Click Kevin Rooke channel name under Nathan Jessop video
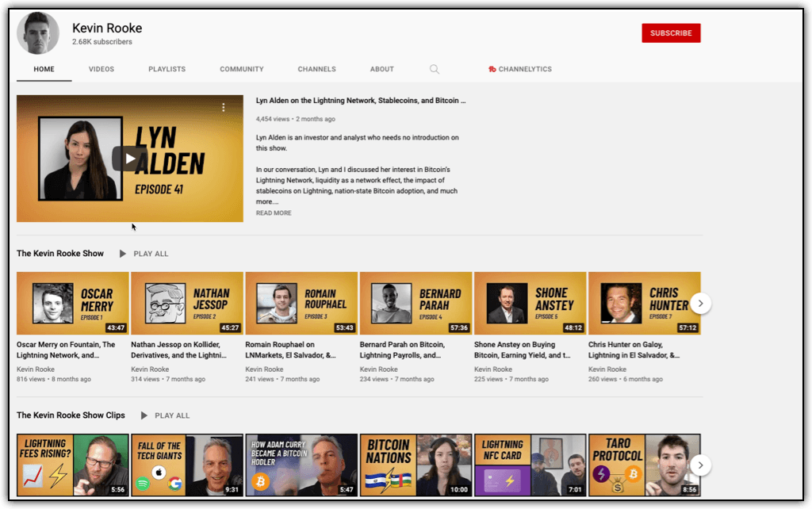Viewport: 812px width, 509px height. click(x=150, y=369)
